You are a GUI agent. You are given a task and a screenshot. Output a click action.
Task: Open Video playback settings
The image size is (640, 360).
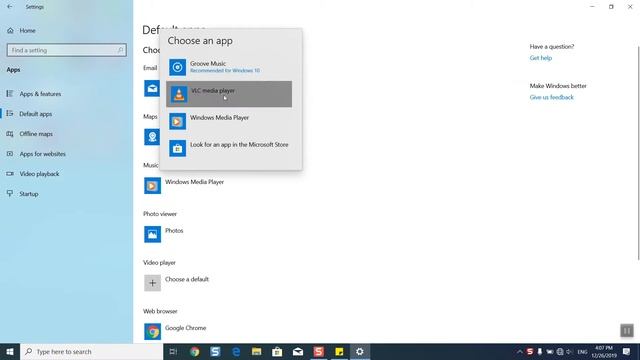coord(39,174)
